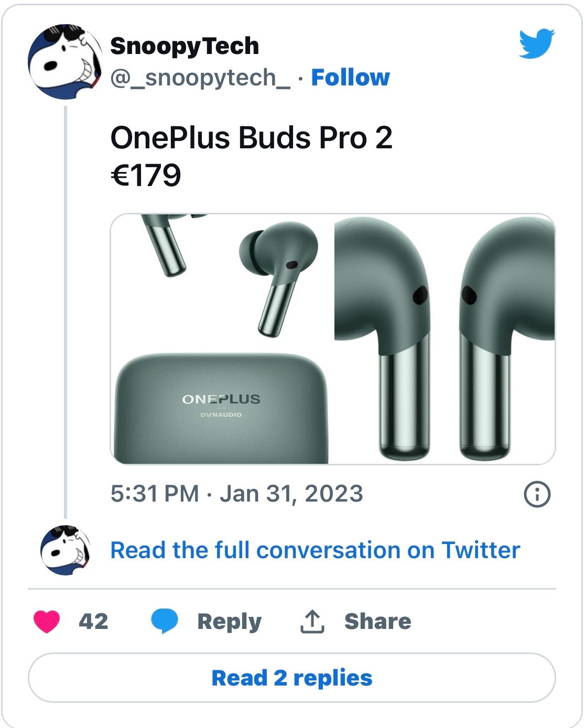585x728 pixels.
Task: Click the small Snoopy avatar near conversation link
Action: (x=65, y=550)
